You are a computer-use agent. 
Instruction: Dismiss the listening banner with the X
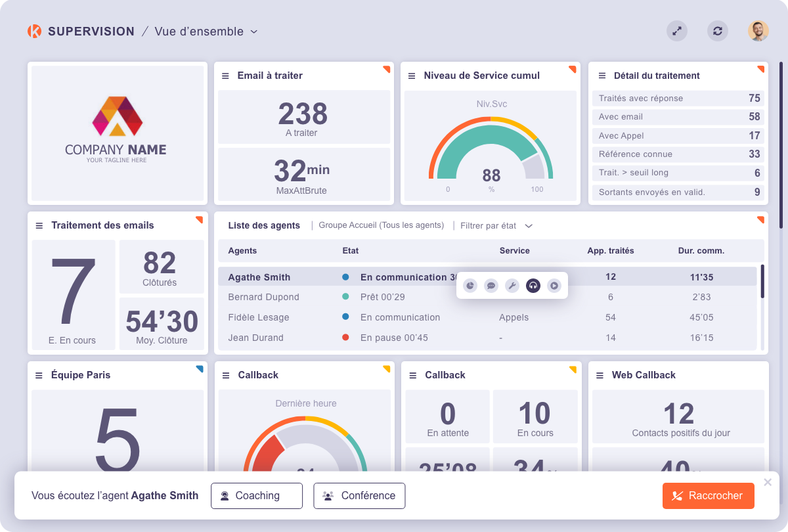[767, 481]
